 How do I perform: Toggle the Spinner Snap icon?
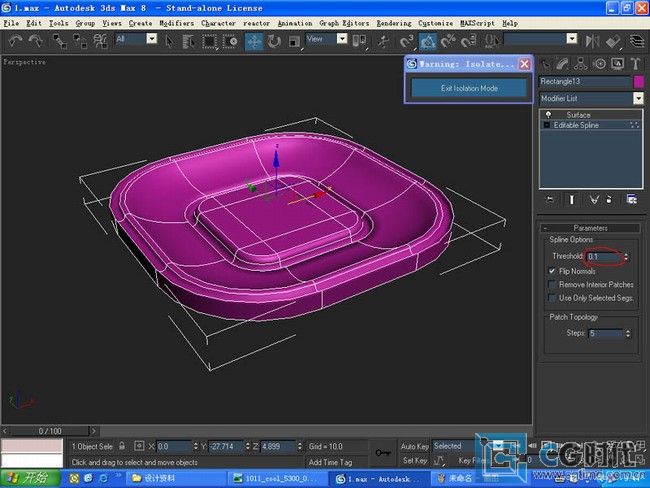pyautogui.click(x=468, y=41)
